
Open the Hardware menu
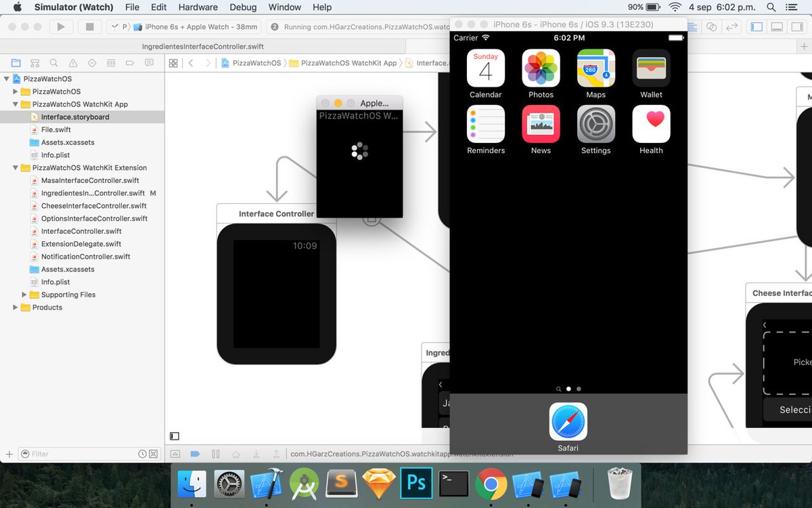click(x=198, y=7)
